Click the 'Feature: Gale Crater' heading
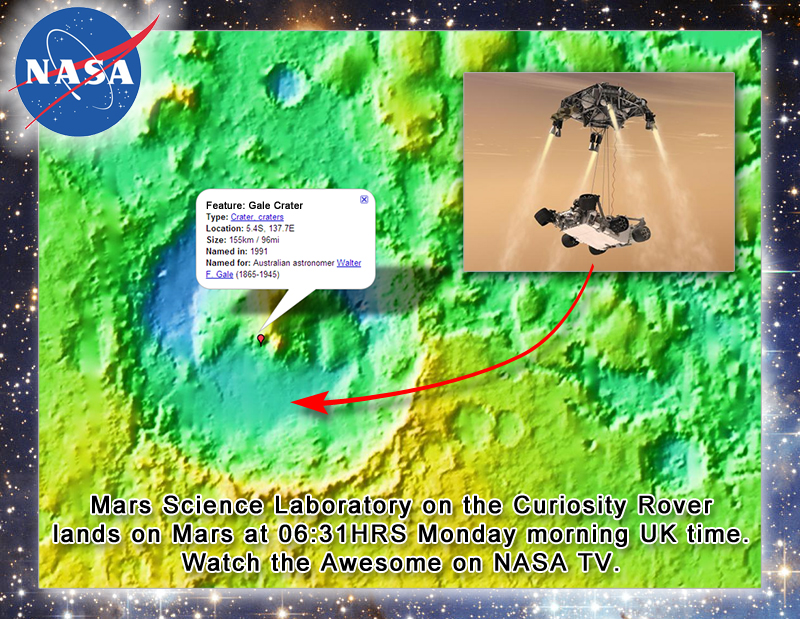The image size is (800, 619). coord(254,205)
